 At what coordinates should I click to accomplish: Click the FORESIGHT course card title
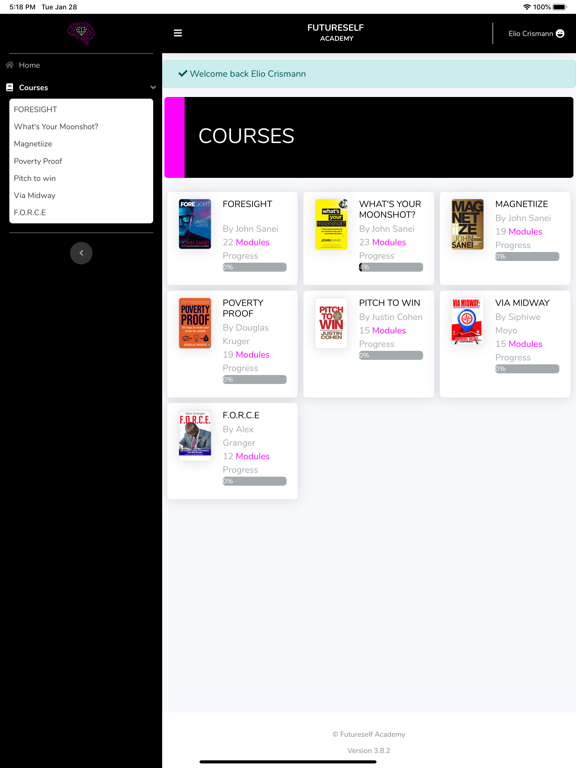(247, 204)
